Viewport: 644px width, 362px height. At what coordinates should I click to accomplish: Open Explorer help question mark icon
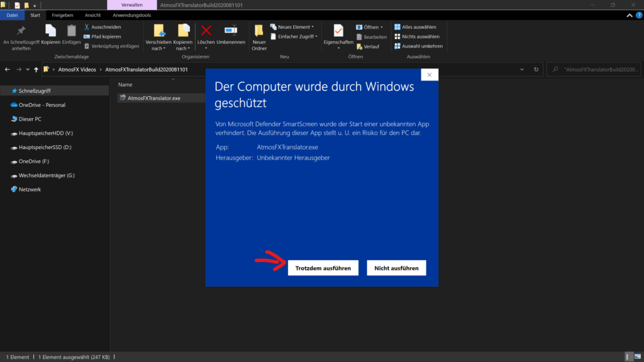coord(639,15)
